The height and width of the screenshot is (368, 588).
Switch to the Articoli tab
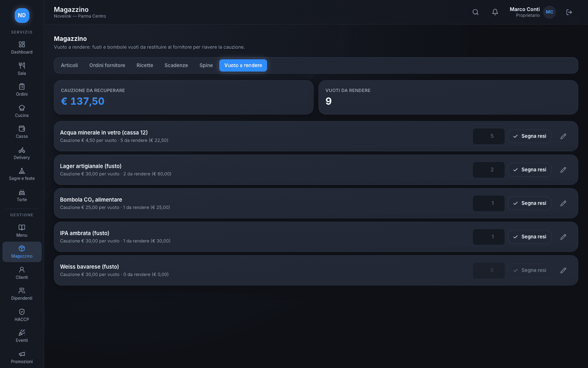[x=69, y=65]
